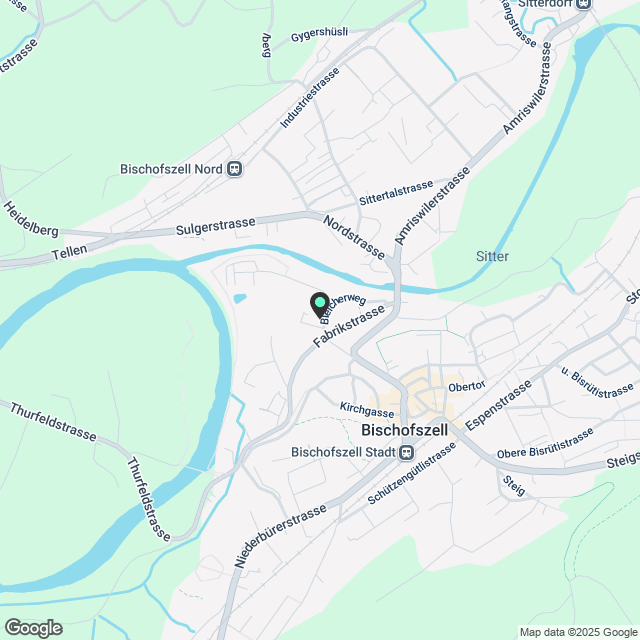Click the Sitterdorf station icon

coord(584,4)
